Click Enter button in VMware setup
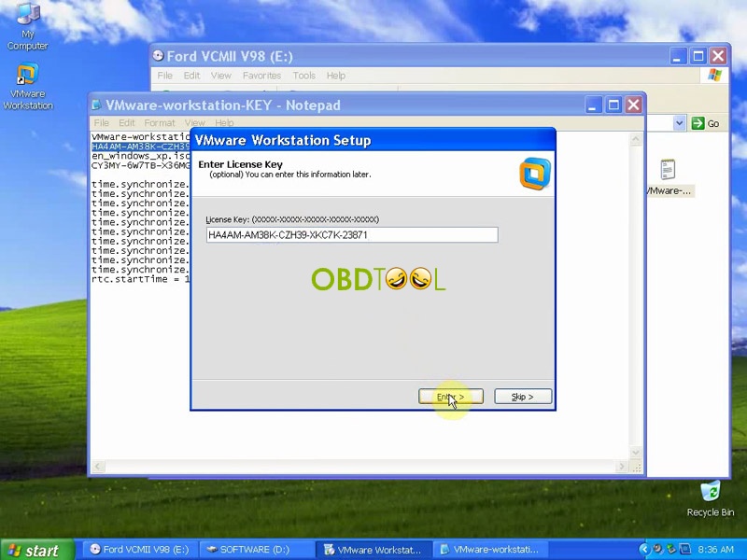747x560 pixels. pos(451,396)
